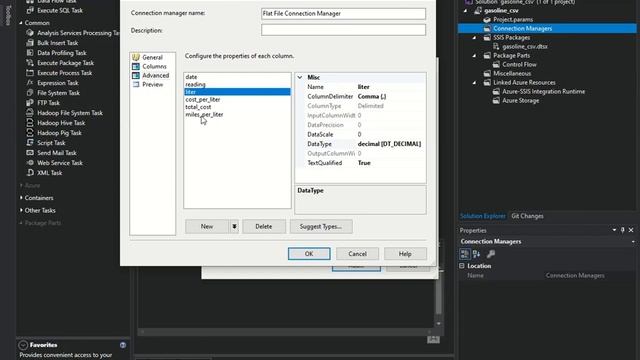Open the General page
Image resolution: width=640 pixels, height=360 pixels.
[x=152, y=57]
